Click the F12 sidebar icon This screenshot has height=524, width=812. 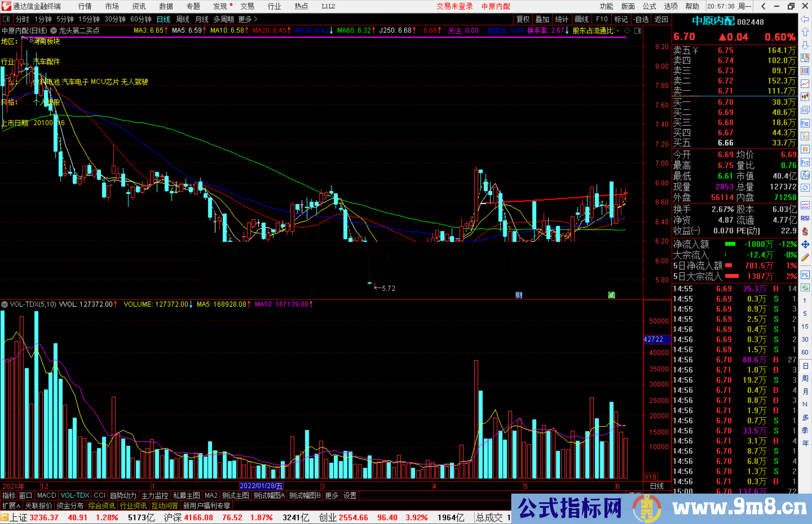[805, 162]
